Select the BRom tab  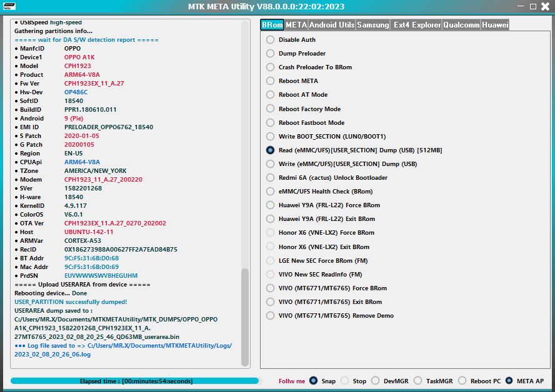(x=272, y=26)
